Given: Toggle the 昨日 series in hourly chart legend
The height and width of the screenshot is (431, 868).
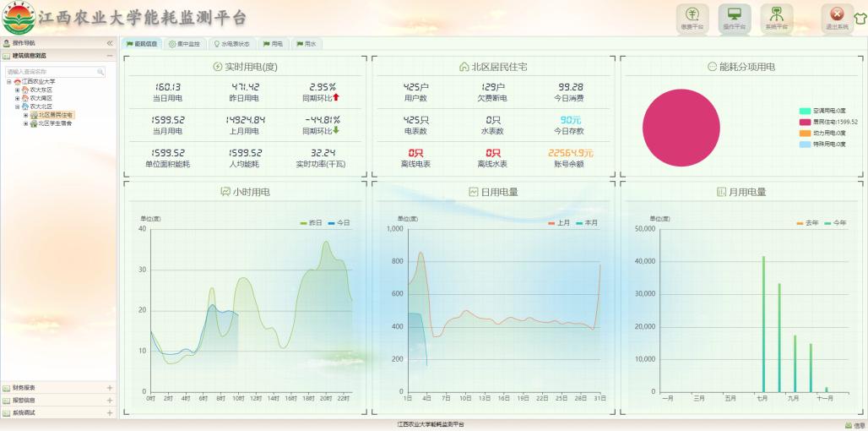Looking at the screenshot, I should click(x=310, y=222).
